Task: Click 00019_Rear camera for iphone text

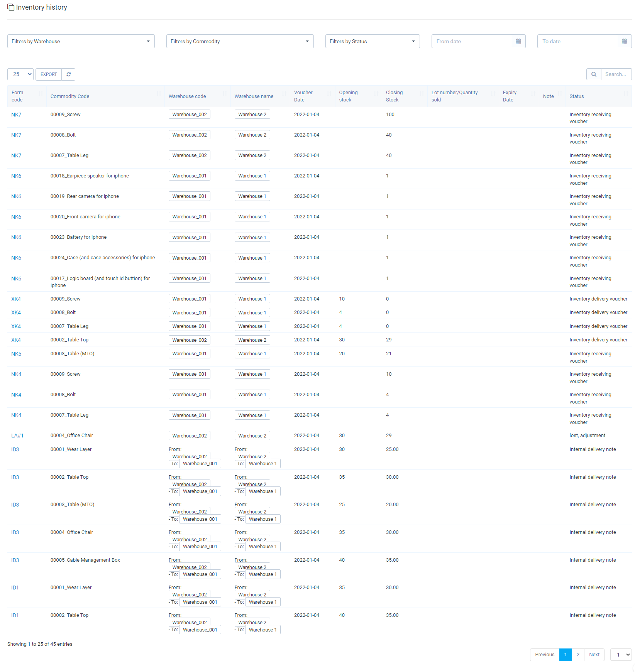Action: click(x=85, y=196)
